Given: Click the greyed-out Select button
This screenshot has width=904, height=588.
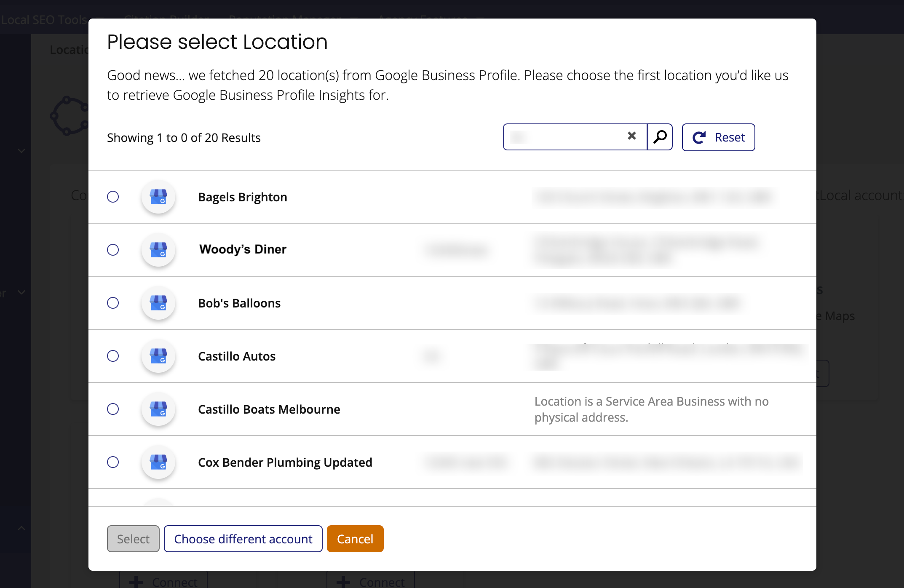Looking at the screenshot, I should tap(133, 539).
